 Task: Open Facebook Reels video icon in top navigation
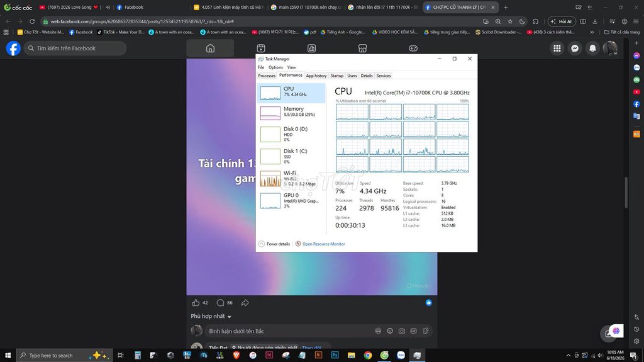click(261, 48)
